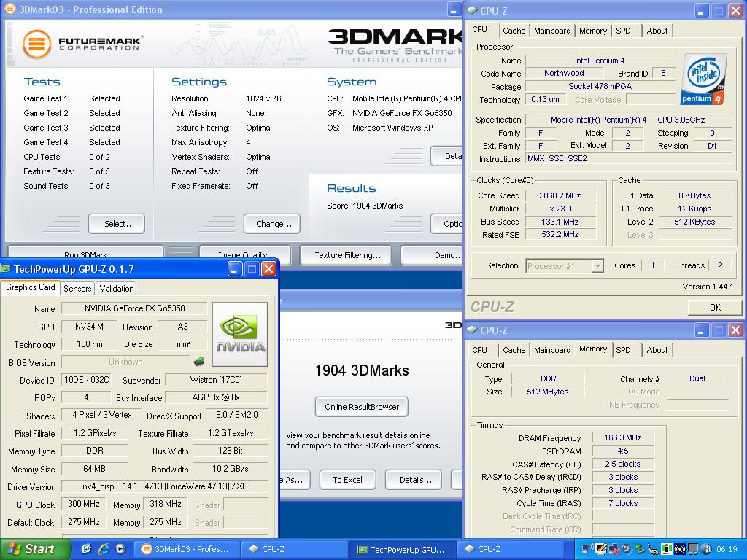Click the yellow wireless signal tray icon
747x560 pixels.
(680, 549)
